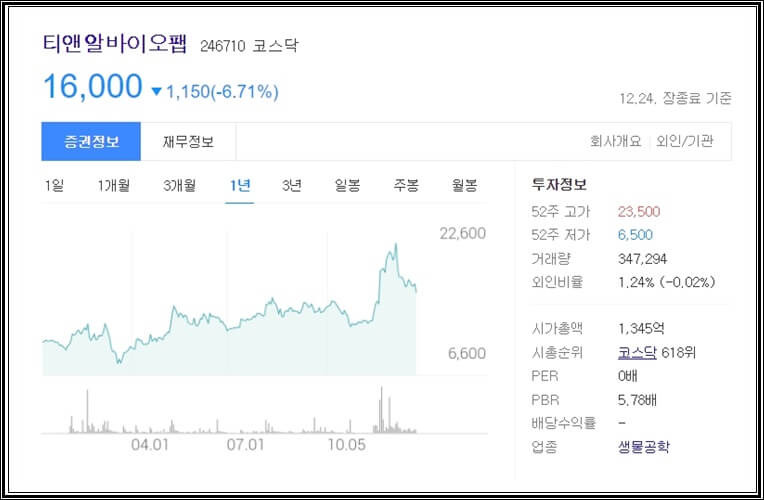
Task: Open the 생물공학 industry link
Action: point(645,446)
